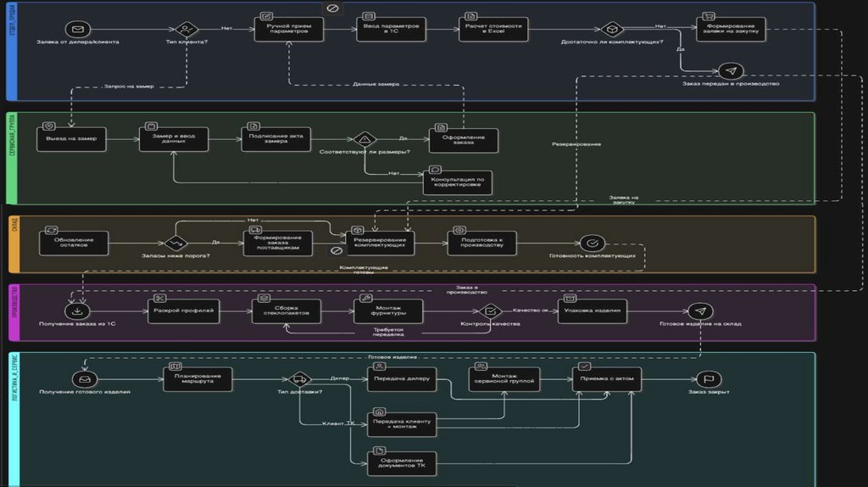Image resolution: width=868 pixels, height=487 pixels.
Task: Click the envelope start event 'Заявка от дилера/клиента'
Action: [x=78, y=29]
